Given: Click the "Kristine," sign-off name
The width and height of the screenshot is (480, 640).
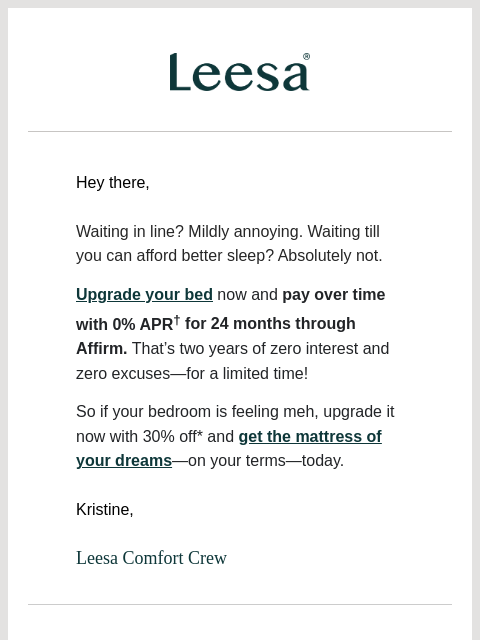Looking at the screenshot, I should click(104, 509).
